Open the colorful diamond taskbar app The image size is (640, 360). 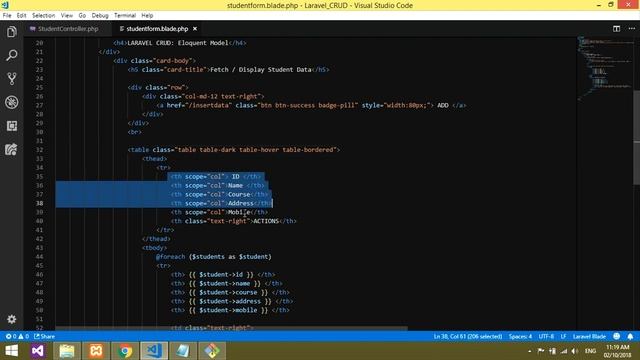coord(212,351)
